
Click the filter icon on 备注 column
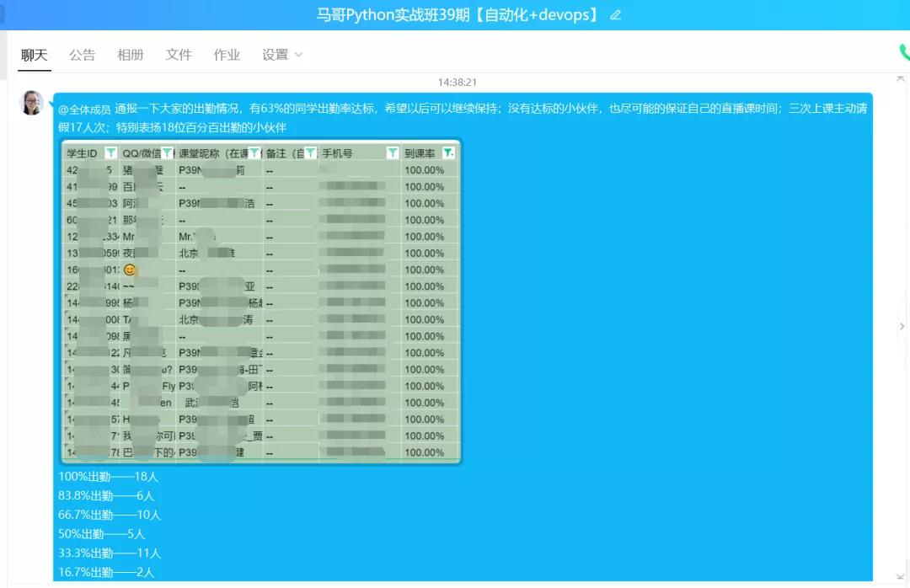point(310,152)
